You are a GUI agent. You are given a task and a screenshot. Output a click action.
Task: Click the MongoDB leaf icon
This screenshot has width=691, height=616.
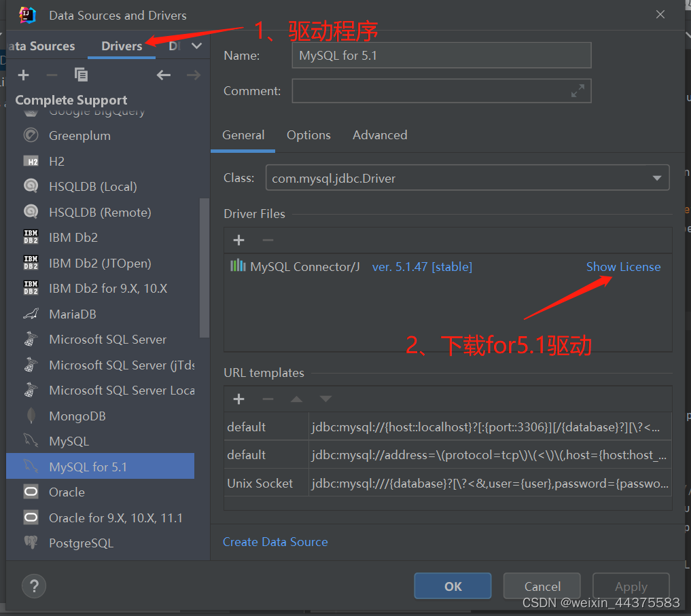tap(31, 416)
